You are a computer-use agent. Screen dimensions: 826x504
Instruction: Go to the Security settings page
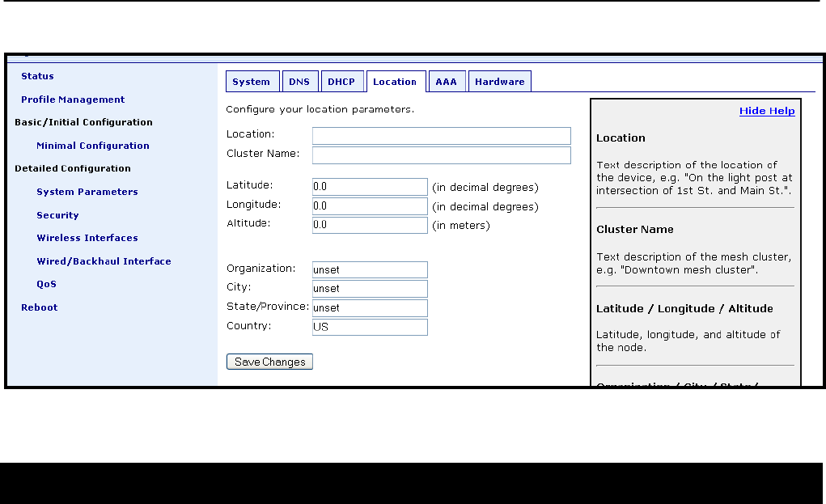(57, 215)
